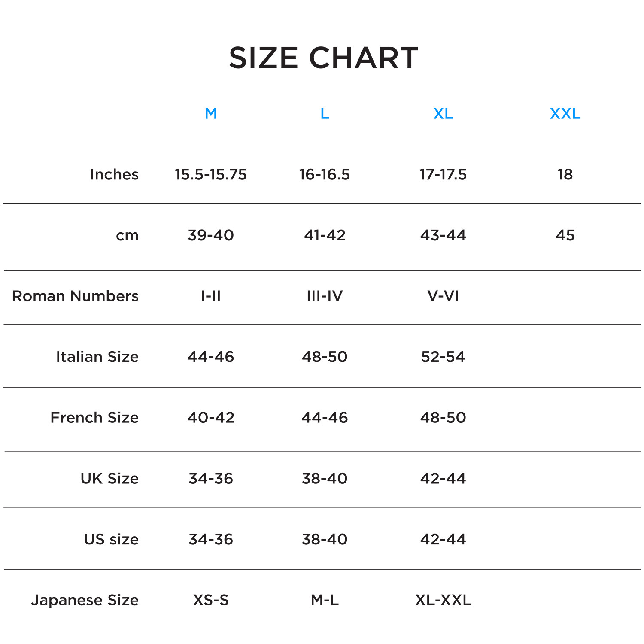Screen dimensions: 644x644
Task: Select the V-VI Roman numeral cell
Action: [443, 296]
